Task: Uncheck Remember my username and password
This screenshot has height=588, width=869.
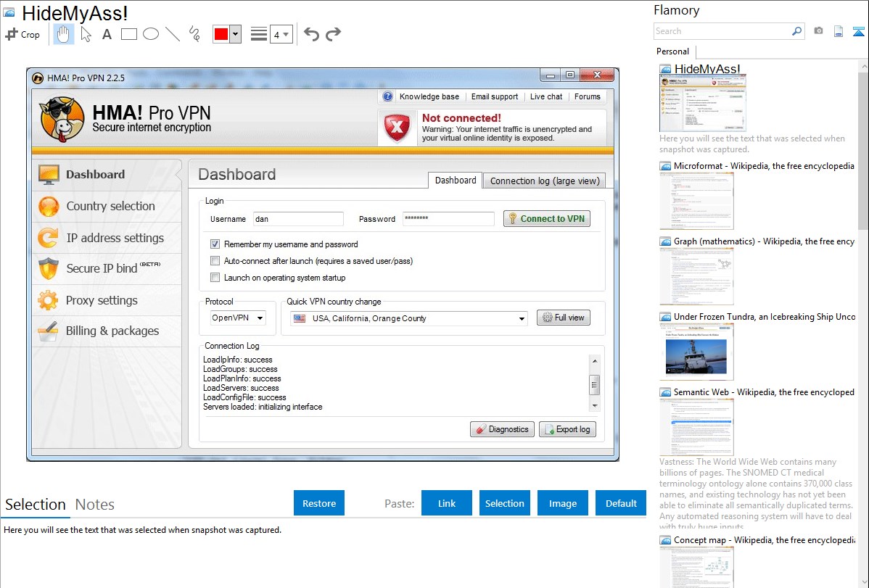Action: coord(215,244)
